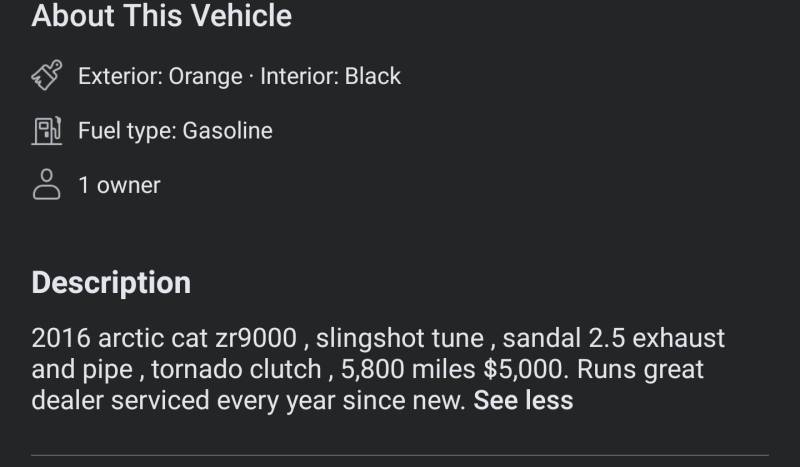Click the person owner icon

point(46,184)
